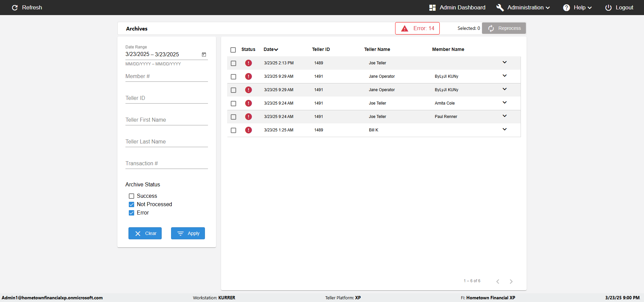Go to next page arrow in pagination
644x302 pixels.
(511, 281)
